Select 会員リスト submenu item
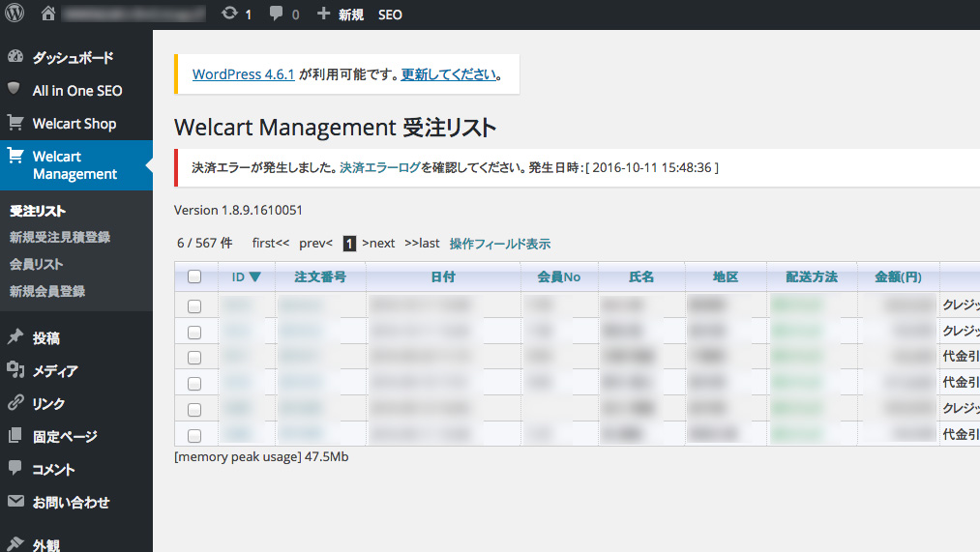This screenshot has height=552, width=980. tap(36, 264)
